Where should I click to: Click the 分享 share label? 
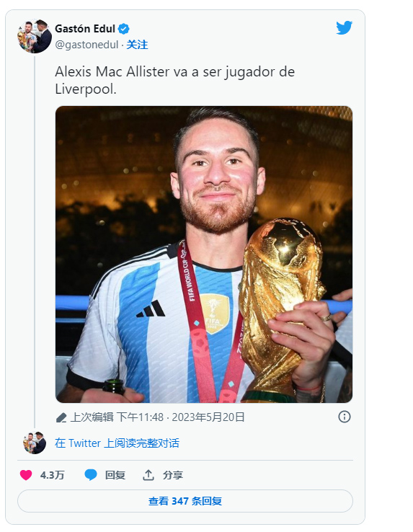[173, 475]
